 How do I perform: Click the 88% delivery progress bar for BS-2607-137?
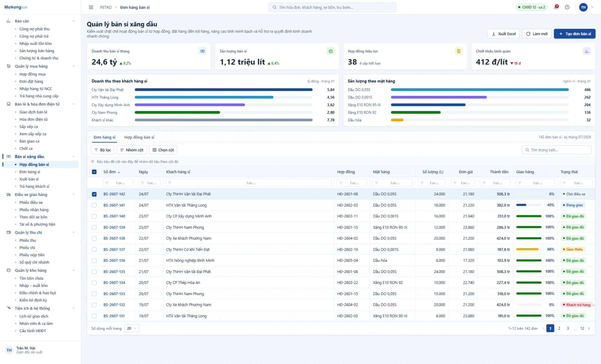529,250
